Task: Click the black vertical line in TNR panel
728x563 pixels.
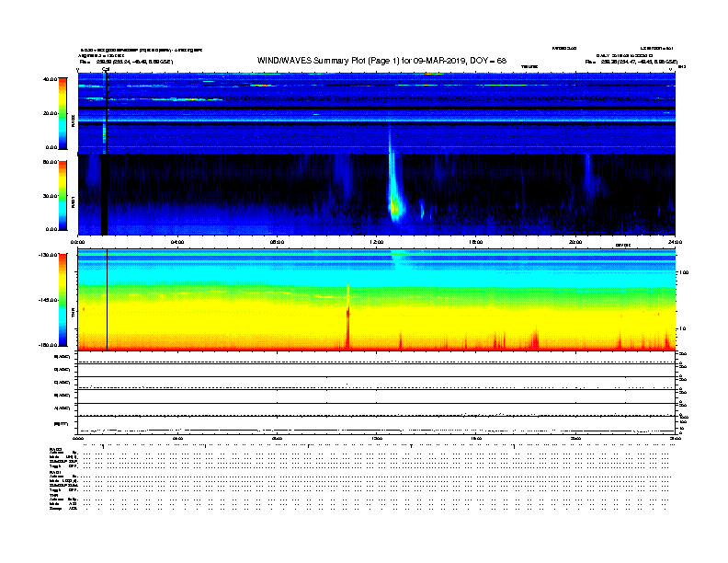Action: (108, 300)
